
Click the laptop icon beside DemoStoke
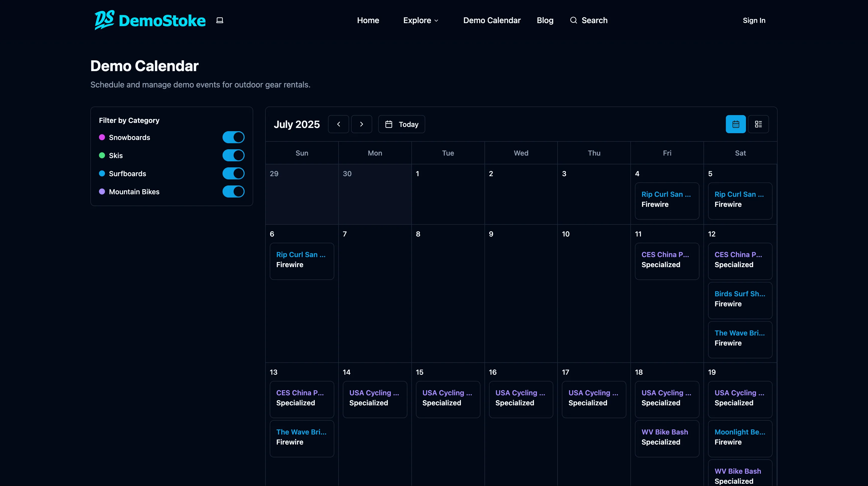(x=220, y=21)
